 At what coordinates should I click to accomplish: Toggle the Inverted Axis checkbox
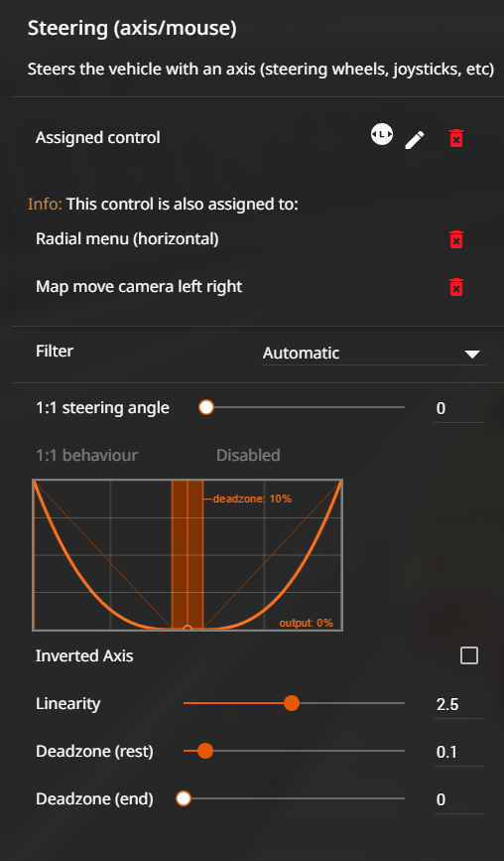(469, 655)
